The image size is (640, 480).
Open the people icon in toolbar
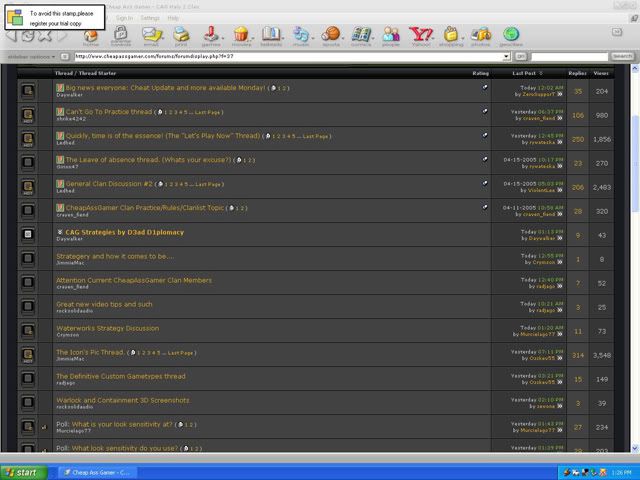click(x=391, y=34)
